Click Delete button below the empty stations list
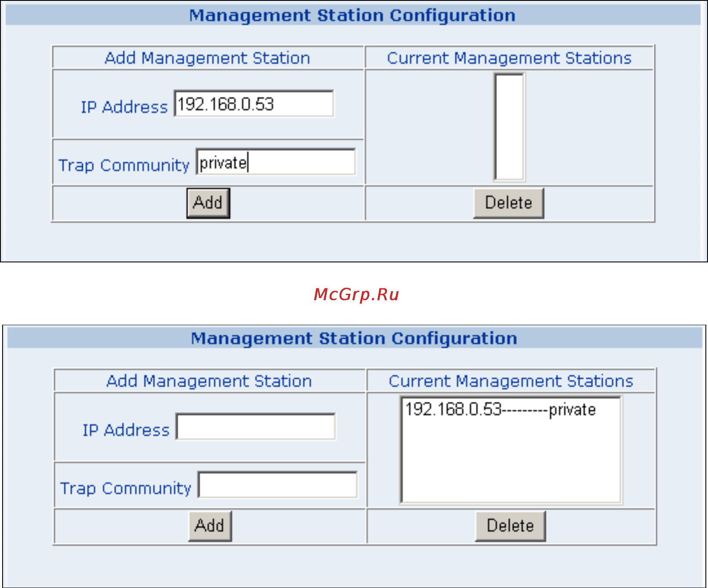Screen dimensions: 708x588 (509, 203)
